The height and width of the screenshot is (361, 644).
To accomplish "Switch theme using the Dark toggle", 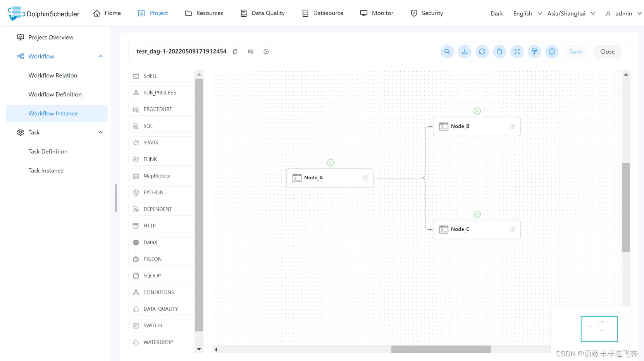I will (x=496, y=14).
